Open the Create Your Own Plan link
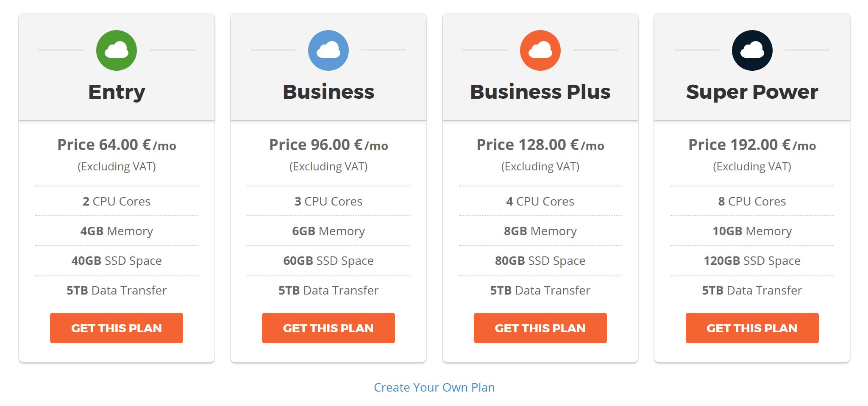Image resolution: width=868 pixels, height=406 pixels. (x=434, y=387)
